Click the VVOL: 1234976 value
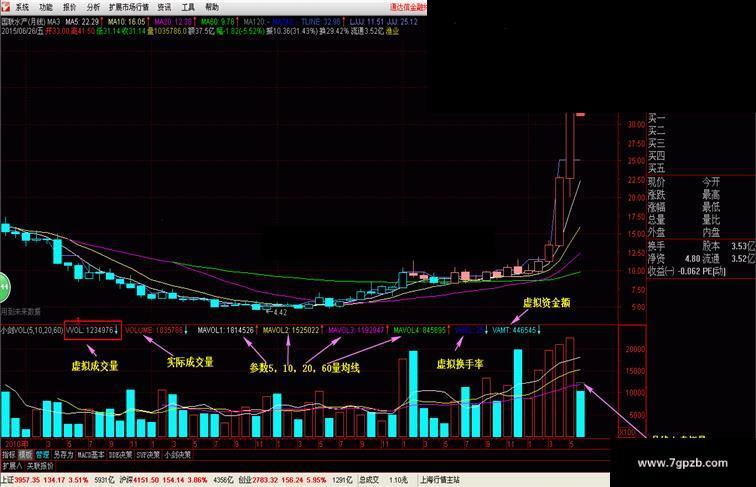 click(x=92, y=330)
